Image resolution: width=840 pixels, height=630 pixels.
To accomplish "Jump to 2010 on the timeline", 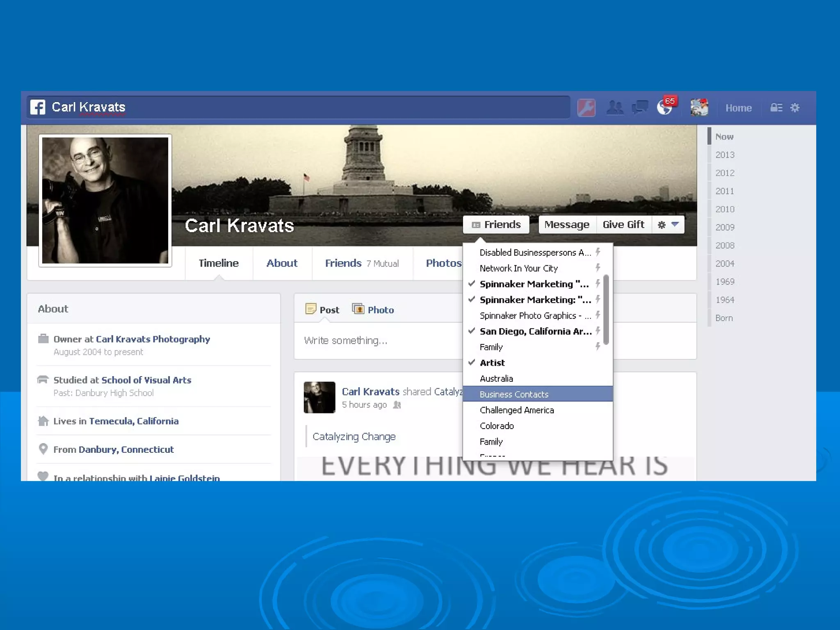I will pos(725,209).
